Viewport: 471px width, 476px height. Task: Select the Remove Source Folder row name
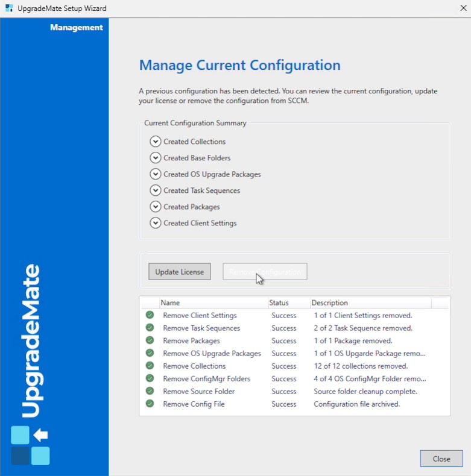199,392
